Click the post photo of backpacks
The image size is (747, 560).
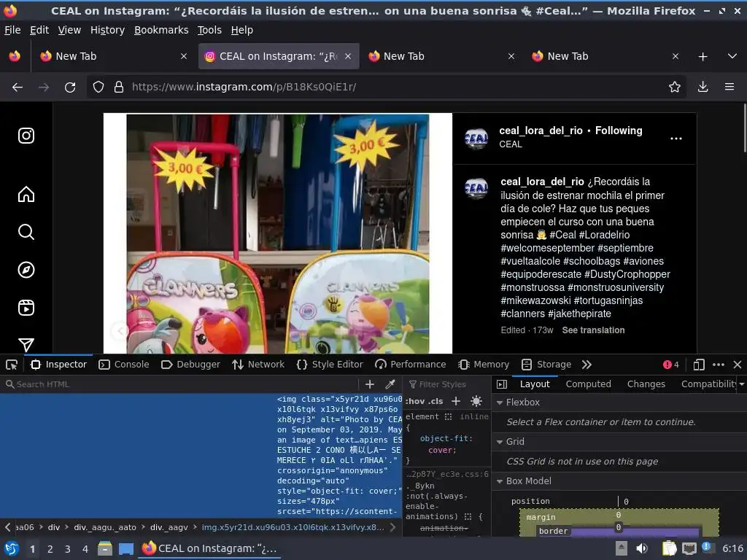coord(278,233)
